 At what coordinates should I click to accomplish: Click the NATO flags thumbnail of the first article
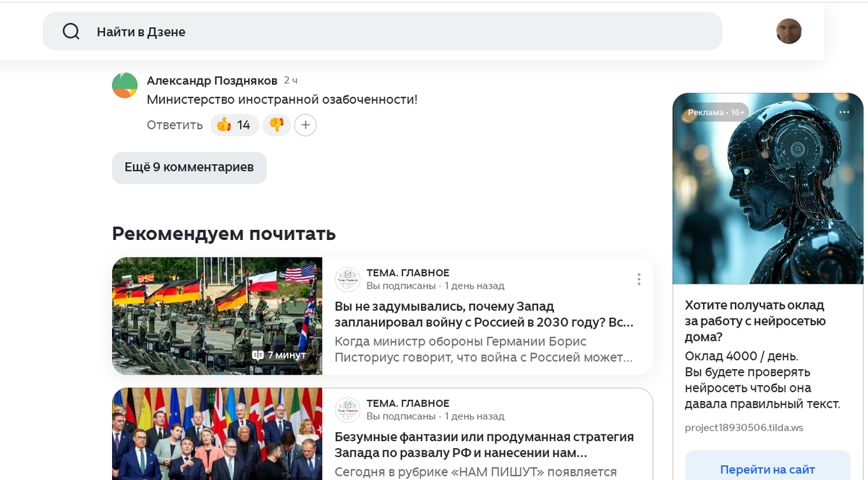point(217,316)
